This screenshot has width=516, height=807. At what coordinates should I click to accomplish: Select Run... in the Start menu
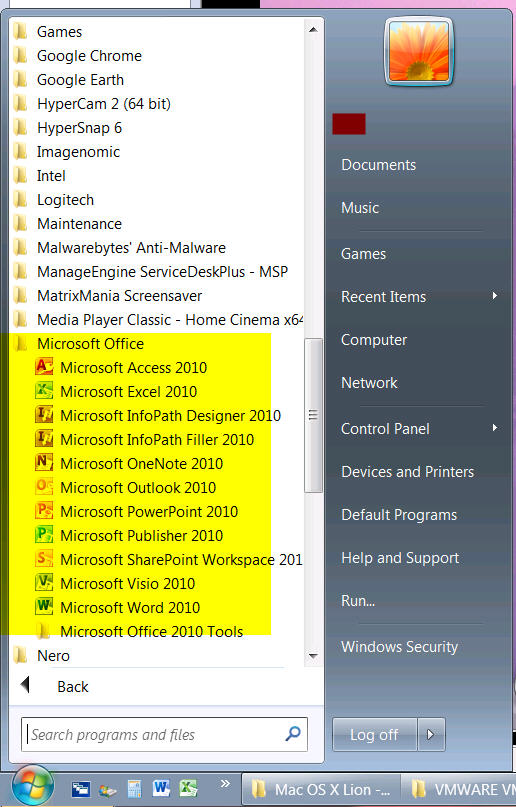358,601
